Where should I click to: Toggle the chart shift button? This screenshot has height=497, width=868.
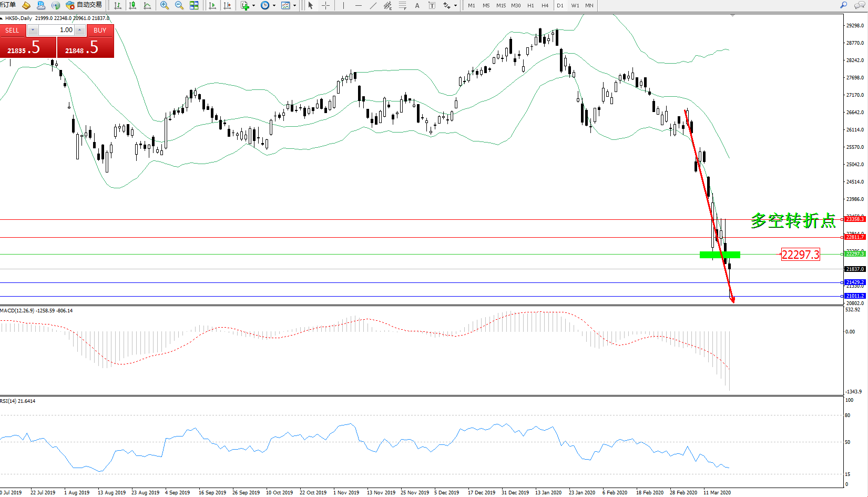pos(227,5)
